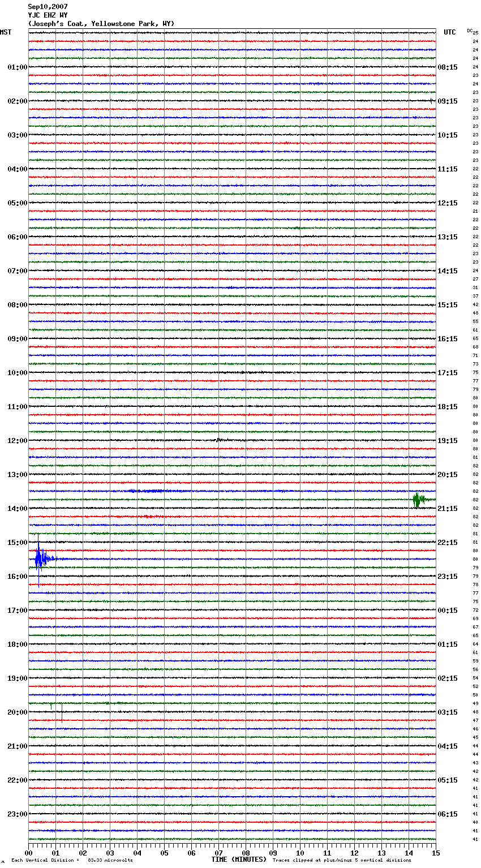Select the 07:00 MST time label
Image resolution: width=481 pixels, height=868 pixels.
(18, 271)
